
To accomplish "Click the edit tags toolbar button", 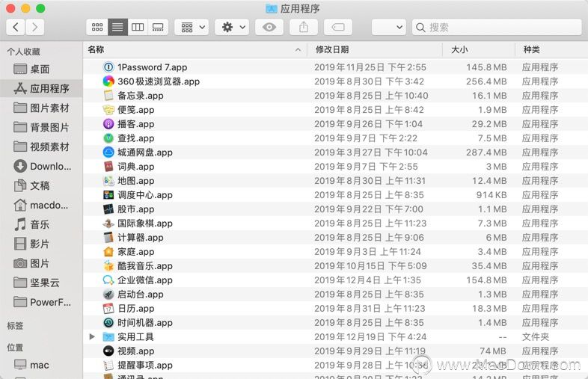I will (338, 27).
